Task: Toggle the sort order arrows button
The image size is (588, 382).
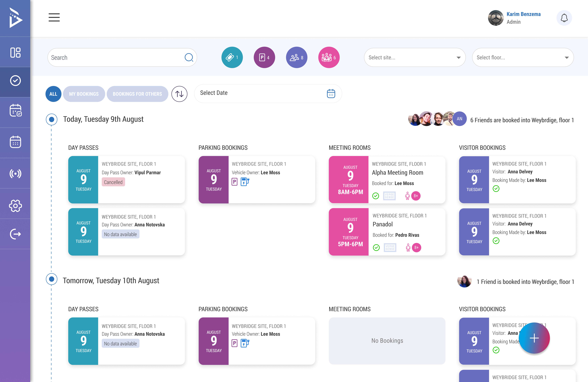Action: point(179,94)
